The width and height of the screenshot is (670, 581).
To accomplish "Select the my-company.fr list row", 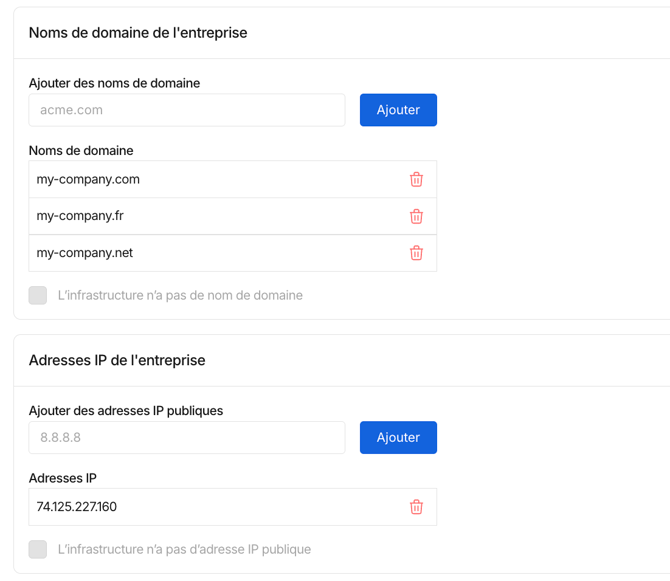I will coord(232,216).
